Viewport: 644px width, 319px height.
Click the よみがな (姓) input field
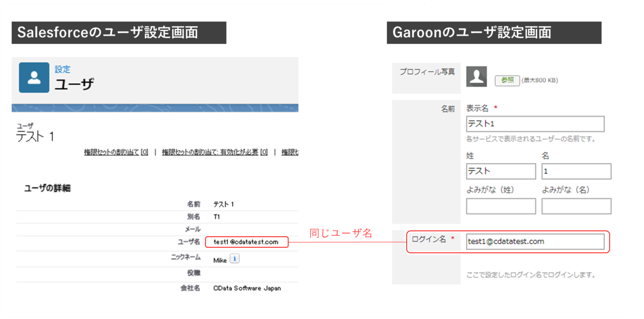tap(501, 206)
